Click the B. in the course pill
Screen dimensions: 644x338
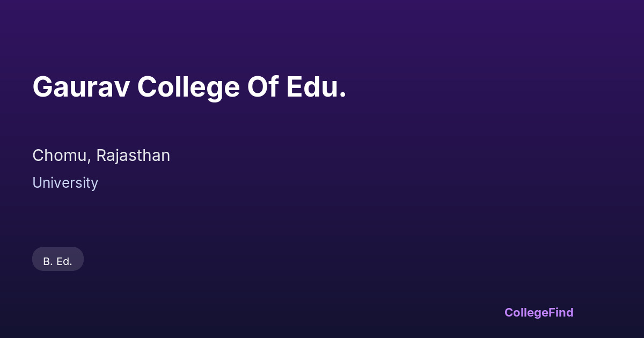48,261
